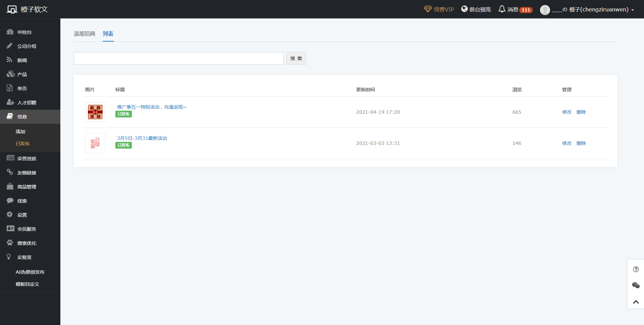The height and width of the screenshot is (325, 644).
Task: Click the 信息 book icon
Action: pyautogui.click(x=10, y=116)
